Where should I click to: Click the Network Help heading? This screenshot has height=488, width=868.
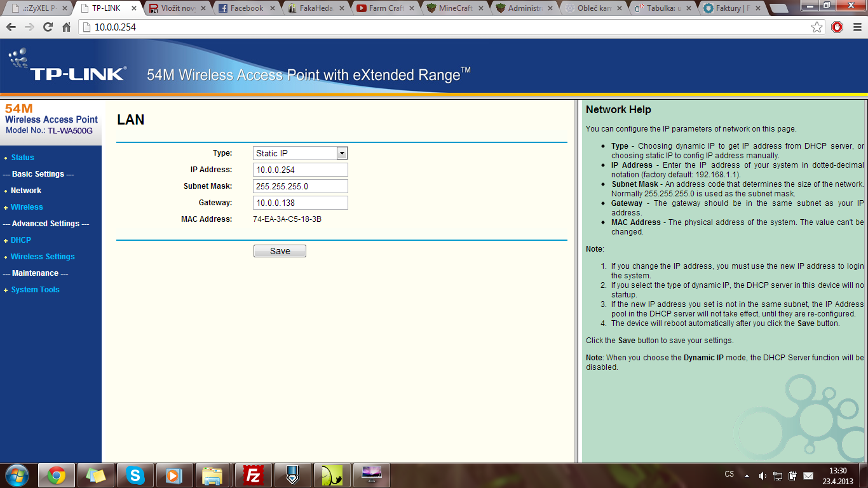618,110
